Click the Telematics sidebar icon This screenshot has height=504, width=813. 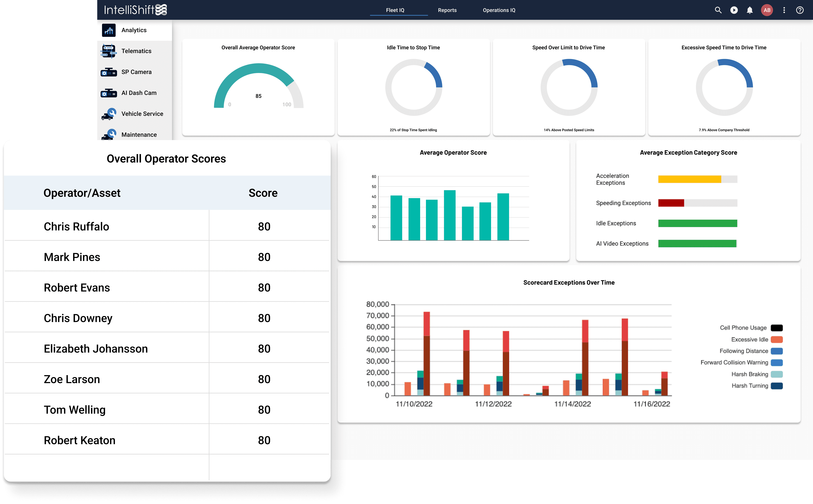click(x=109, y=51)
